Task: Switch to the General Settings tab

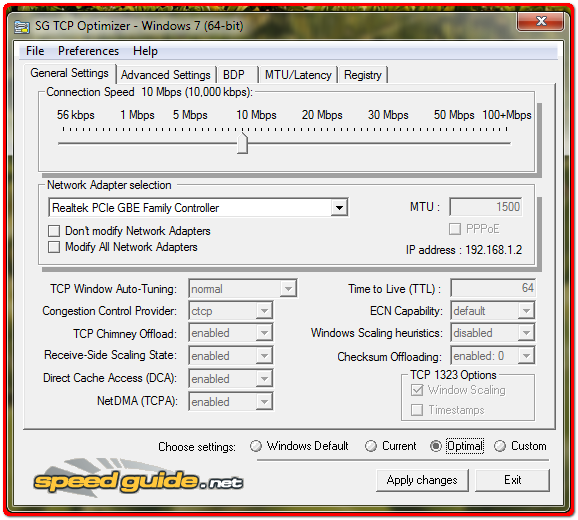Action: coord(70,73)
